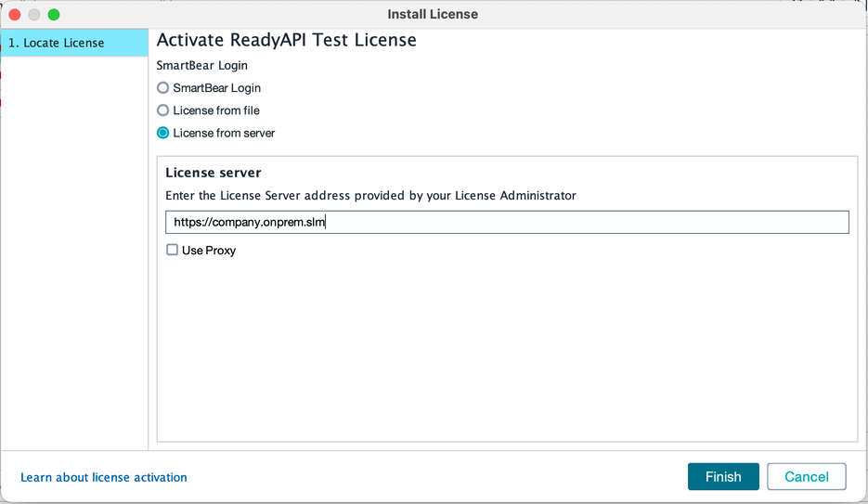
Task: Cancel the license installation
Action: click(807, 477)
